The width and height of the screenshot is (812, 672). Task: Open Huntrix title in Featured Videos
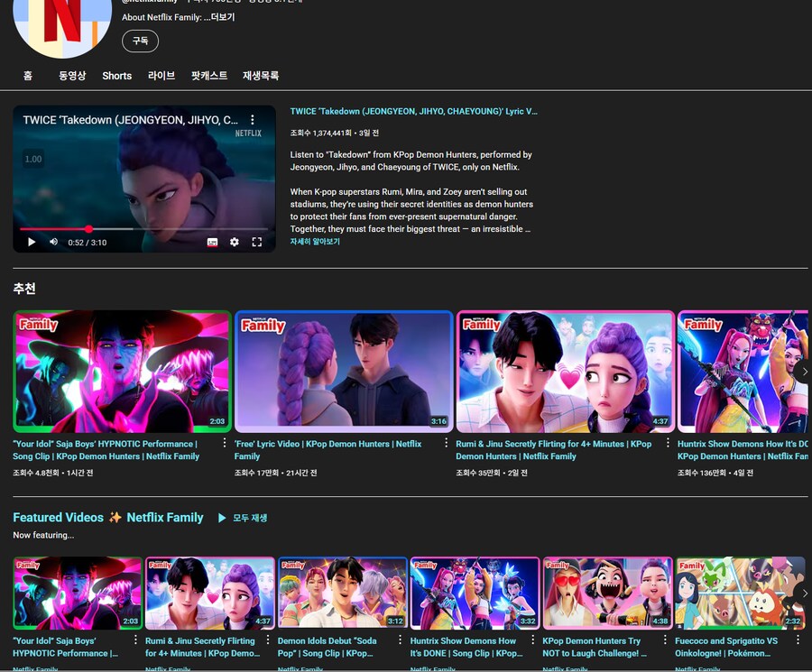point(466,647)
